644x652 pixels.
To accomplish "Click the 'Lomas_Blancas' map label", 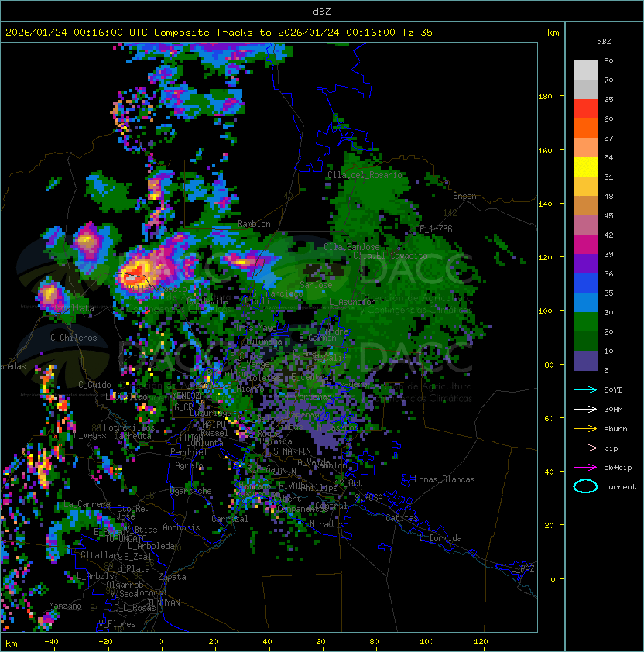I will coord(444,479).
